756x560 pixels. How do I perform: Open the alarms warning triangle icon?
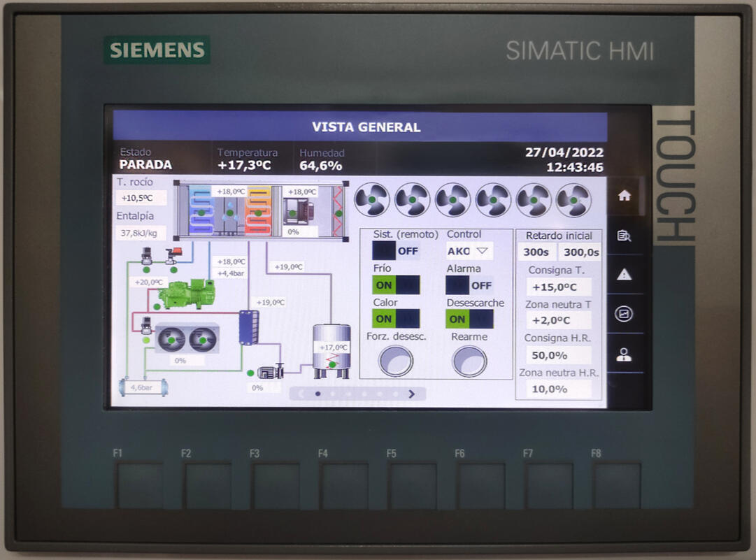[624, 275]
